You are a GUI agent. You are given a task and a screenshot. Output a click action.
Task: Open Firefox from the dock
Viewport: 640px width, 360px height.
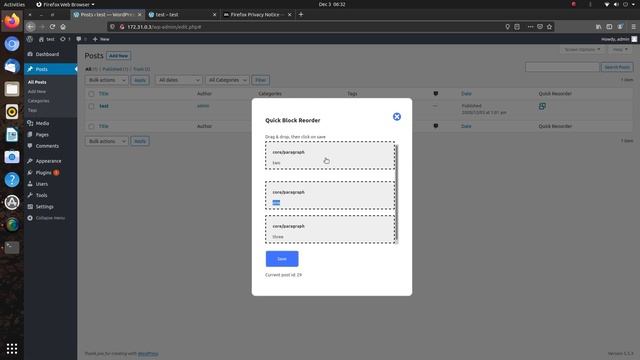pyautogui.click(x=12, y=20)
